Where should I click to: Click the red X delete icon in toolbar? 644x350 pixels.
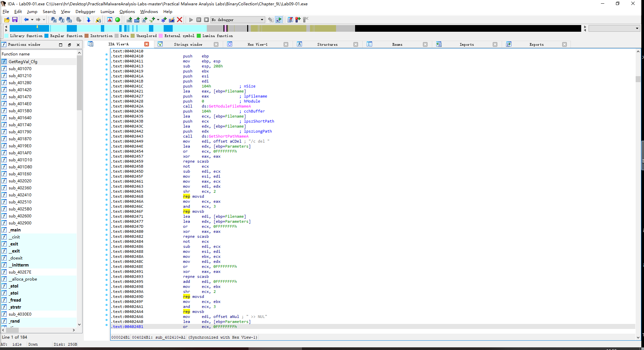click(x=179, y=20)
